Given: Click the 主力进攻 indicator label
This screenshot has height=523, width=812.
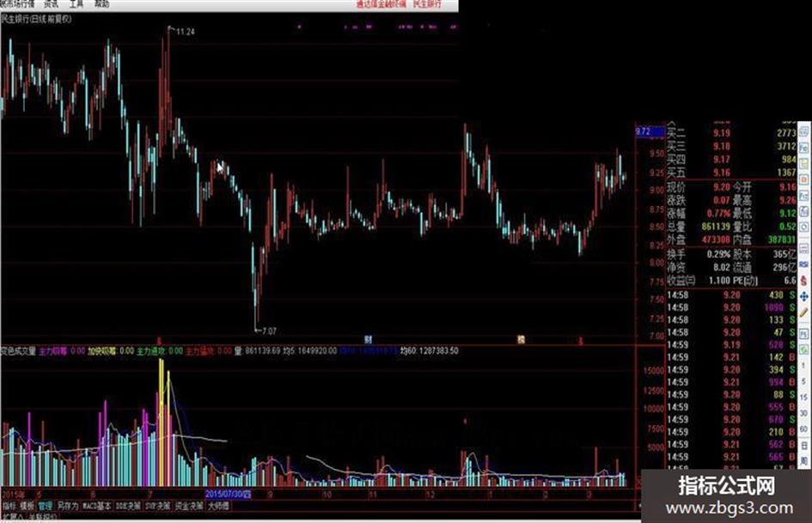Looking at the screenshot, I should point(150,351).
